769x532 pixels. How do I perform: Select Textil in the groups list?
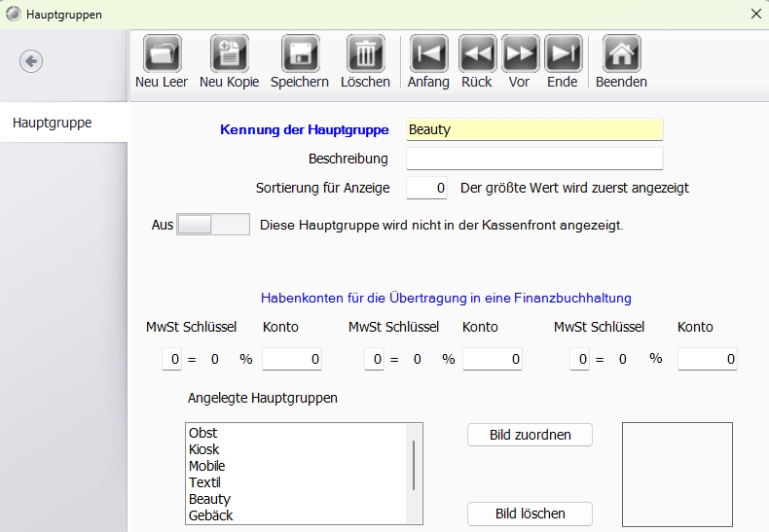[297, 482]
